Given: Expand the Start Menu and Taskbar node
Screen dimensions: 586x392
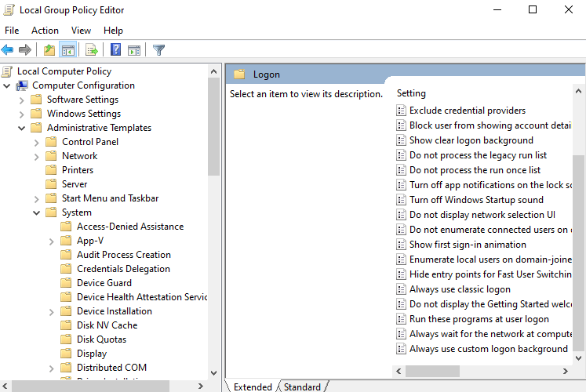Looking at the screenshot, I should [x=37, y=199].
